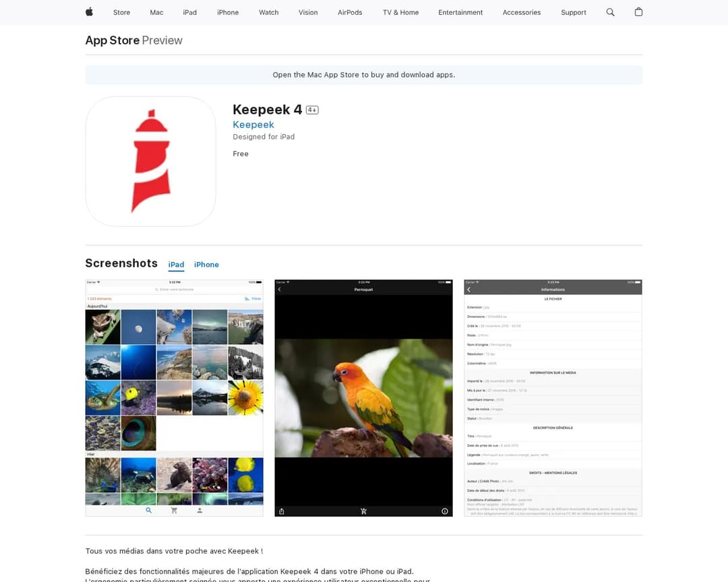728x582 pixels.
Task: Go to the Support page
Action: click(573, 12)
